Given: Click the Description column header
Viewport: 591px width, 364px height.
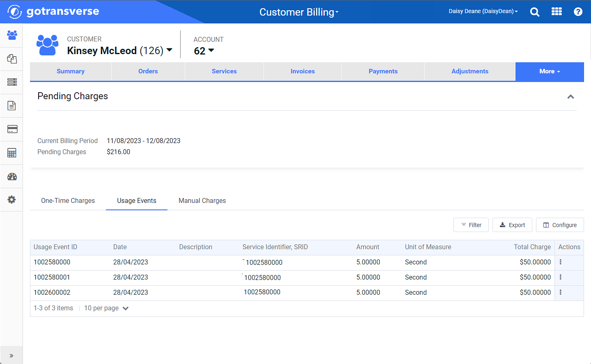Looking at the screenshot, I should (196, 247).
